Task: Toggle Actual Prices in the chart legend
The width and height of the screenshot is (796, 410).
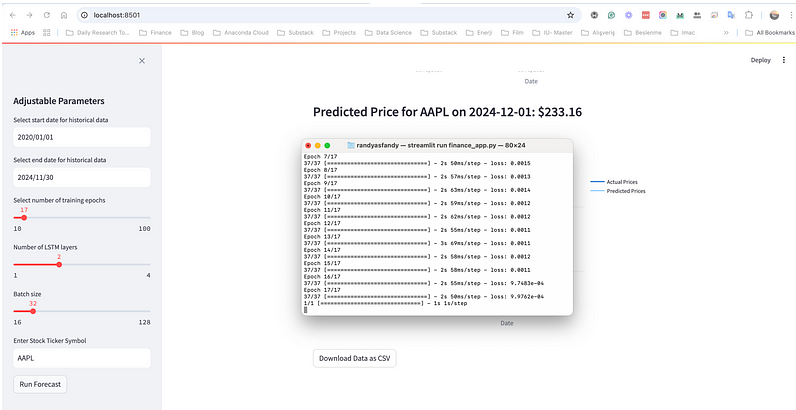Action: [x=614, y=182]
